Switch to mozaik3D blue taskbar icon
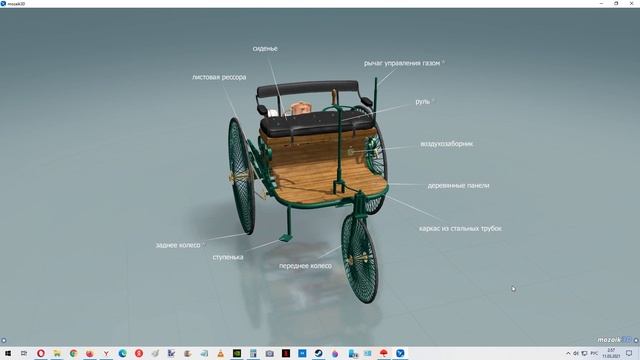The width and height of the screenshot is (640, 360). click(400, 353)
